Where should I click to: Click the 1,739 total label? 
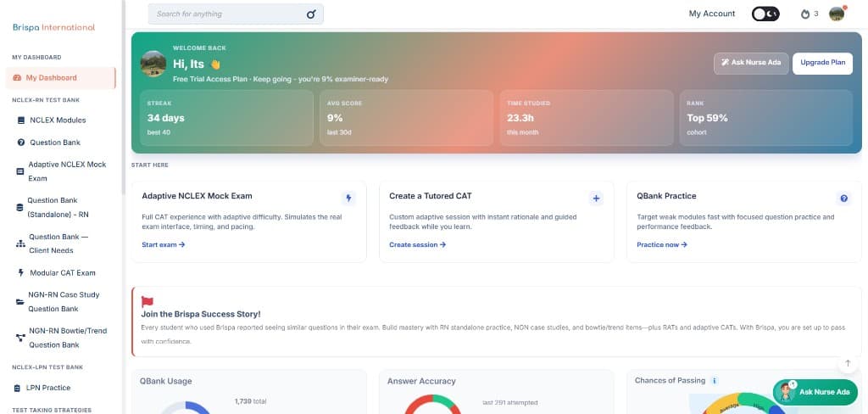click(250, 401)
